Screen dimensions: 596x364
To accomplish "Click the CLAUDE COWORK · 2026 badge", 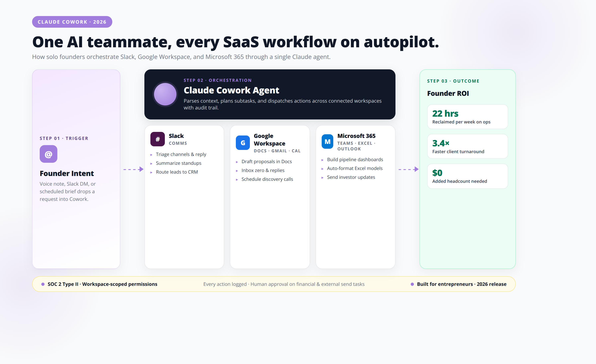I will pos(72,22).
